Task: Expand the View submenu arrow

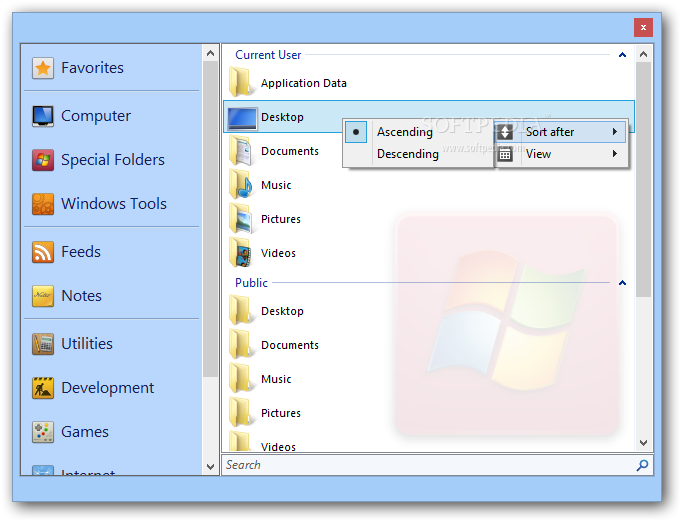Action: coord(615,154)
